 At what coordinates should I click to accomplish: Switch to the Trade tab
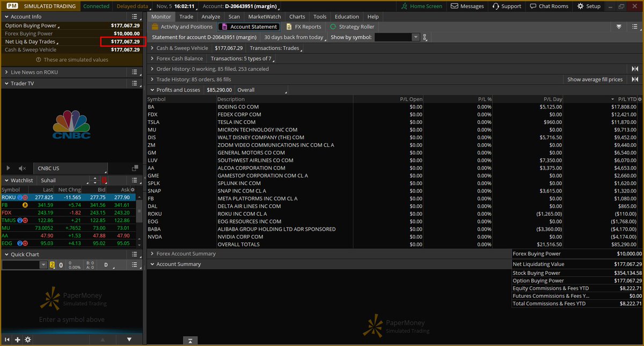[x=186, y=17]
